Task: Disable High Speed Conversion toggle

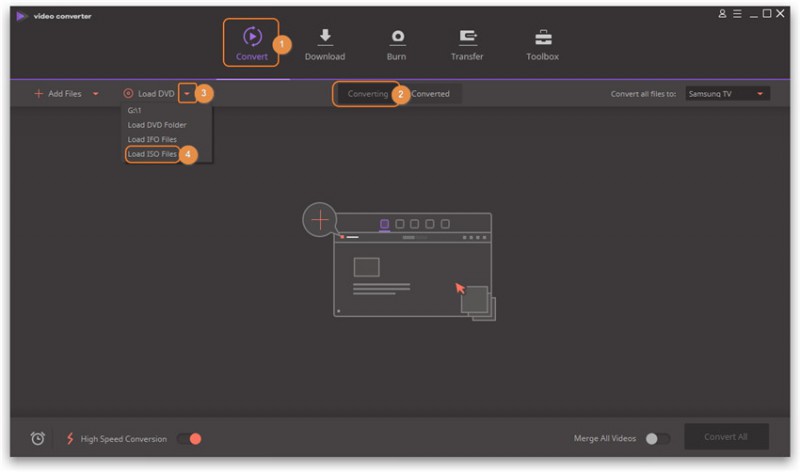Action: 189,438
